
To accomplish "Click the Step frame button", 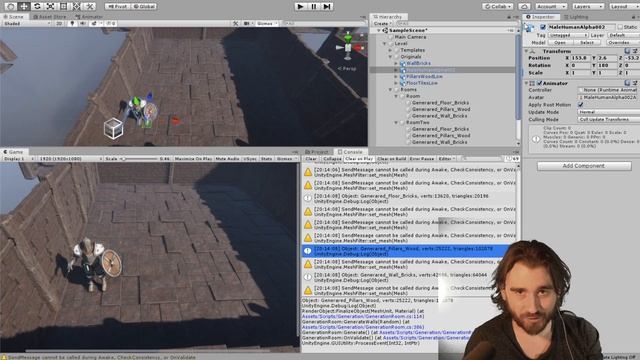I will tap(327, 6).
